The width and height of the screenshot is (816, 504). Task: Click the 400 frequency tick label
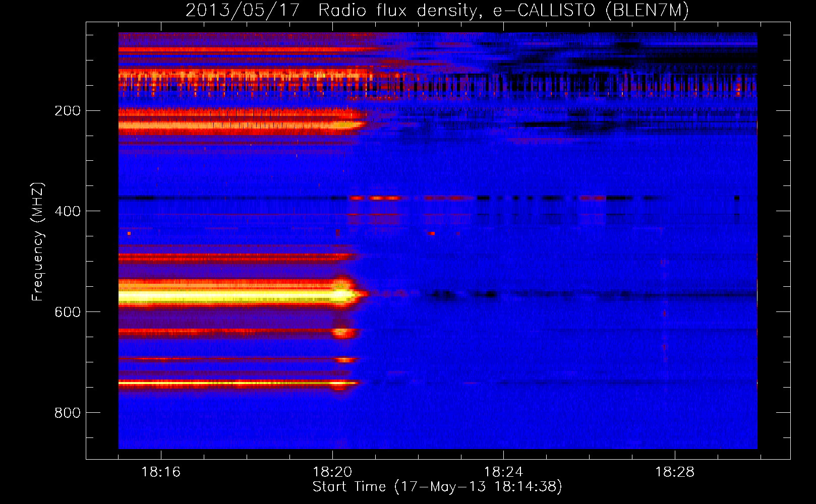coord(68,211)
